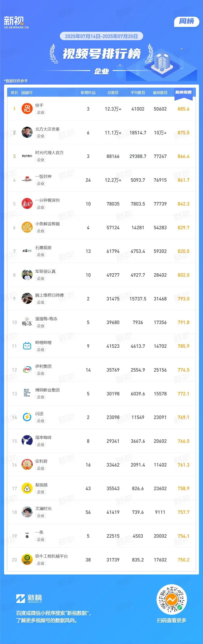Image resolution: width=203 pixels, height=644 pixels.
Task: Open the 梨视频 yellow logo icon
Action: (27, 488)
